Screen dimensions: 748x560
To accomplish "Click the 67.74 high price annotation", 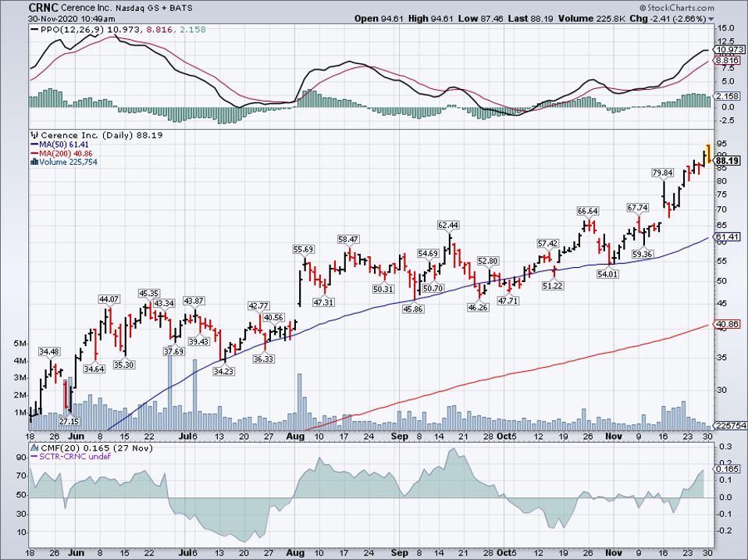I will point(638,208).
